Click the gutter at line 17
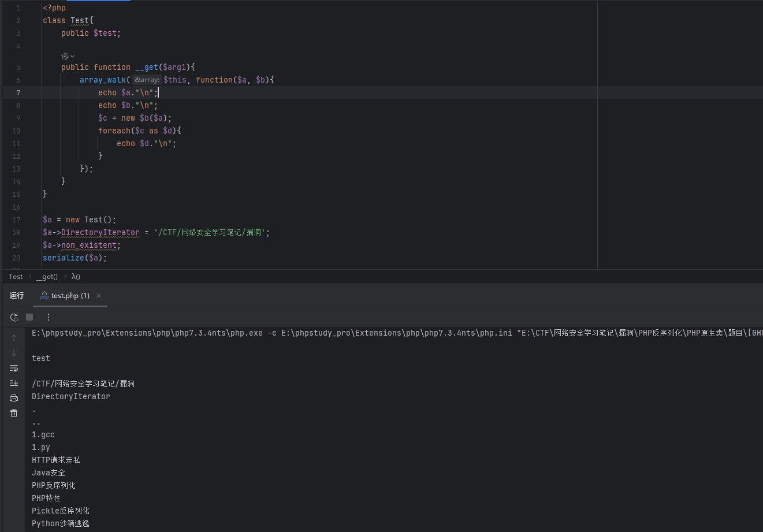 tap(16, 220)
